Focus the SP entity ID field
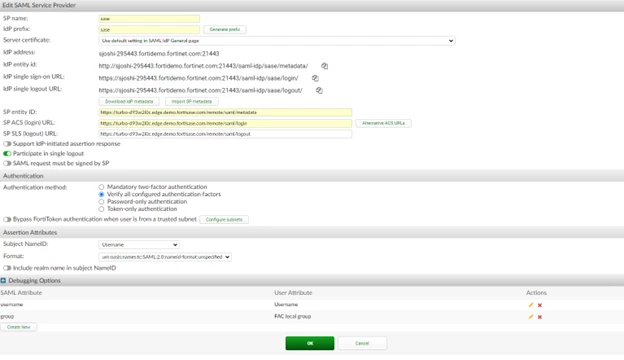 click(225, 113)
